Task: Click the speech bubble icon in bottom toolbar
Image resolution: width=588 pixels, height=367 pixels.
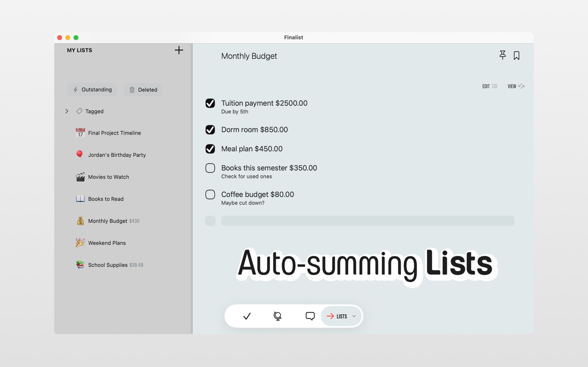Action: pos(310,316)
